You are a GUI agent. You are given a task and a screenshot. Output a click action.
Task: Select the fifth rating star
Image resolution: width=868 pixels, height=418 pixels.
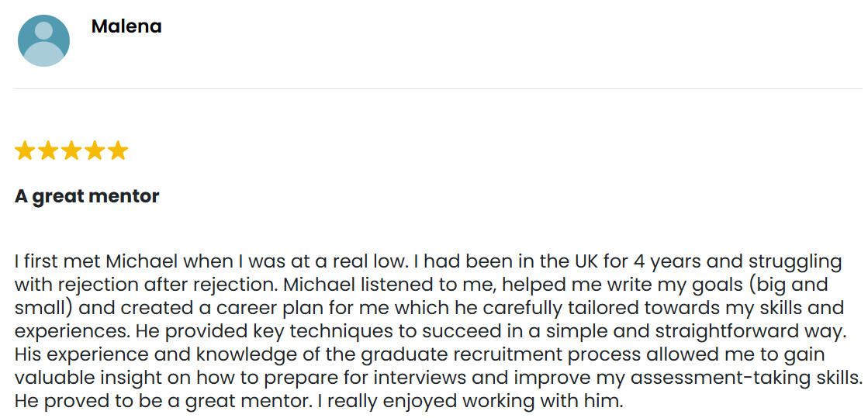[x=118, y=150]
